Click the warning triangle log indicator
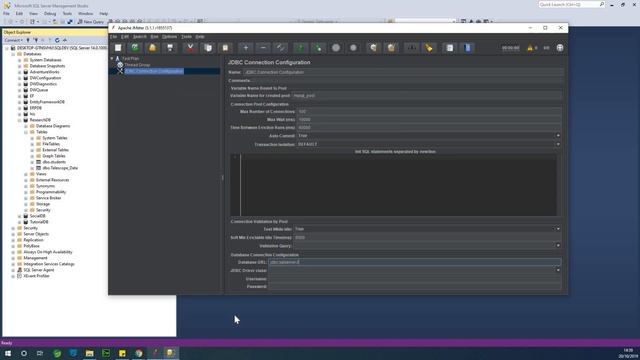640x360 pixels. 530,48
